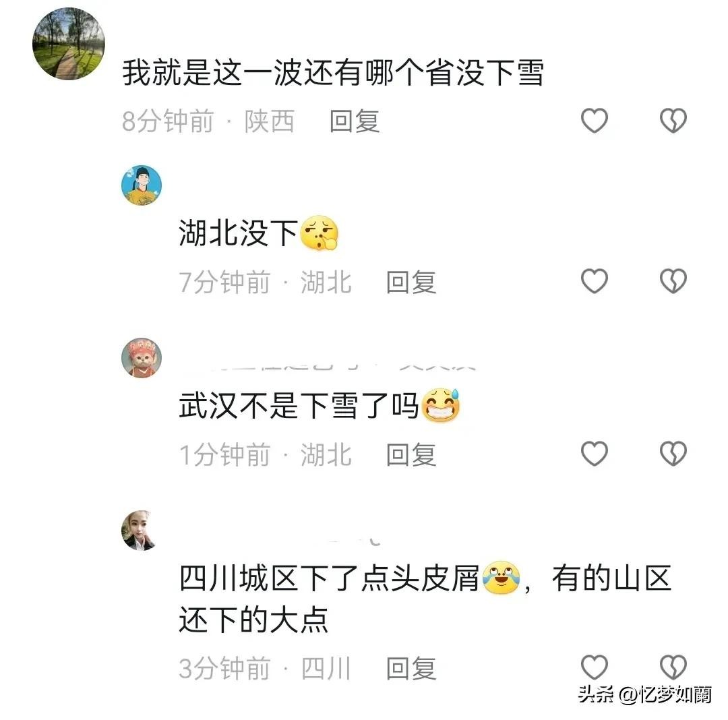Reply to the 1分钟前 Hubei comment
Viewport: 728px width, 720px height.
pyautogui.click(x=411, y=454)
